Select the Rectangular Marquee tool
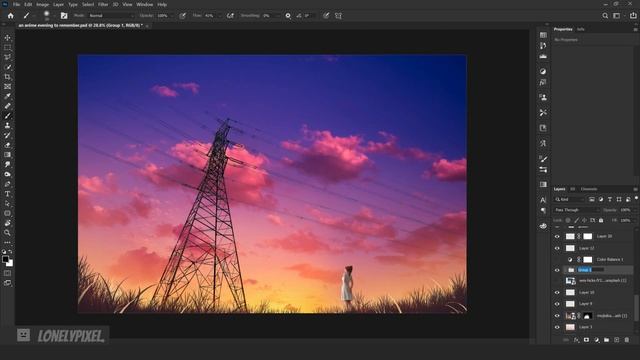640x360 pixels. click(7, 47)
